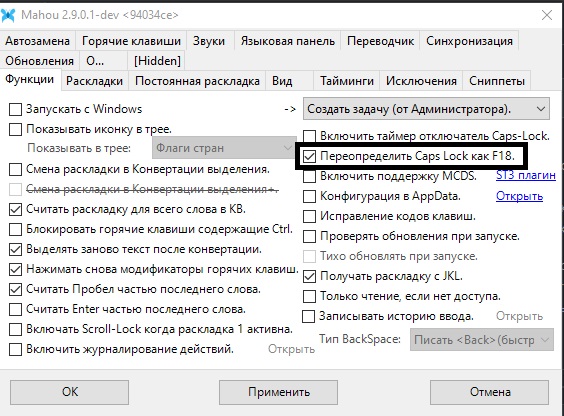Screen dimensions: 564x416
Task: Confirm settings with the OK button
Action: tap(69, 392)
